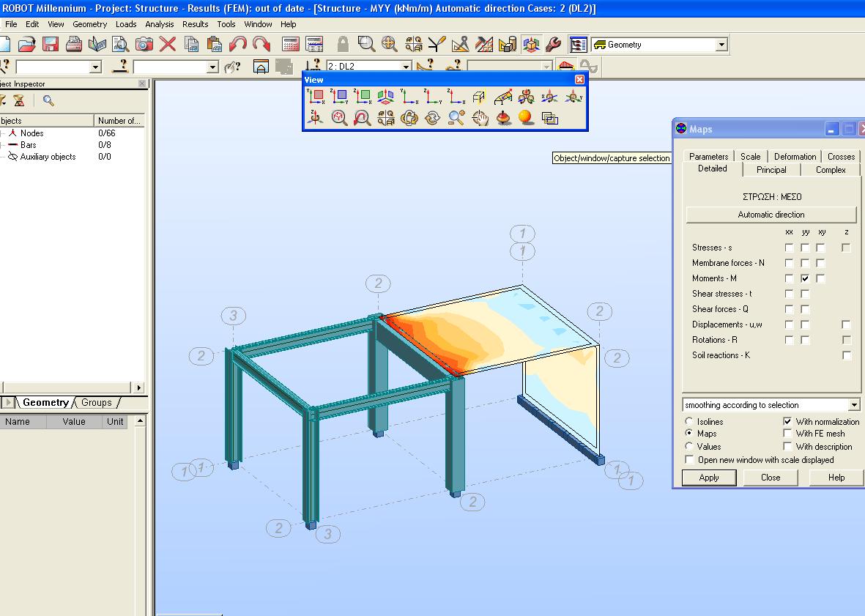The height and width of the screenshot is (616, 865).
Task: Open the bar selection dropdown in second toolbar
Action: click(212, 67)
